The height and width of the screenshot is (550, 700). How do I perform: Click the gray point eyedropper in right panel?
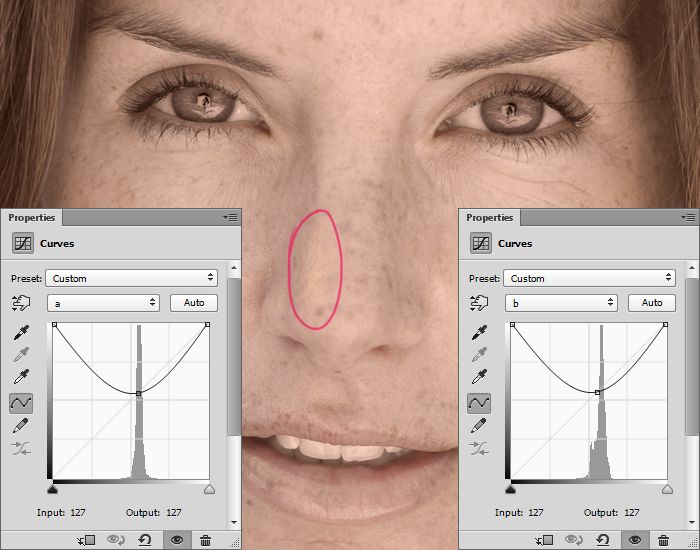(478, 354)
